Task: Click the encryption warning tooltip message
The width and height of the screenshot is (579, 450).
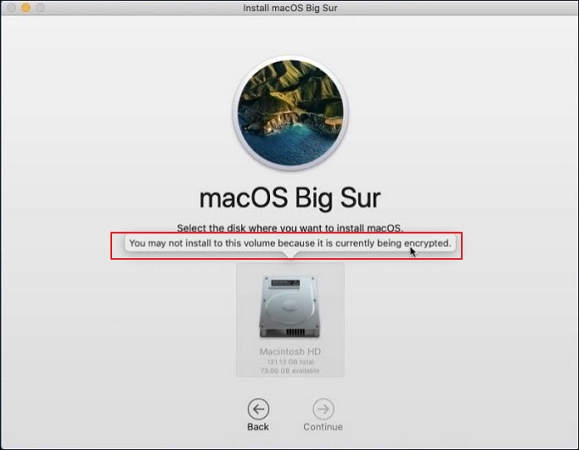Action: tap(290, 243)
